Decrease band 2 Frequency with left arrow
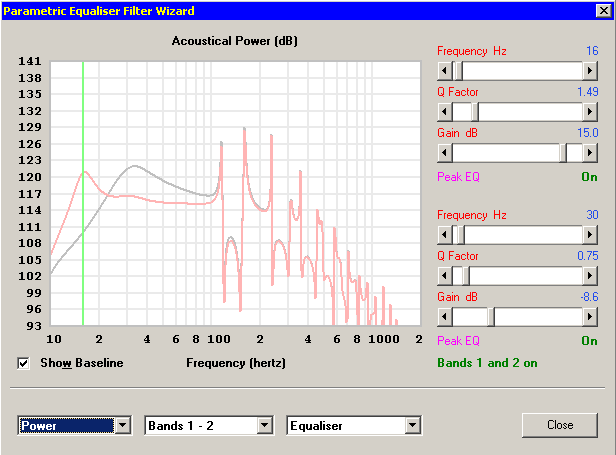This screenshot has width=616, height=455. (445, 235)
